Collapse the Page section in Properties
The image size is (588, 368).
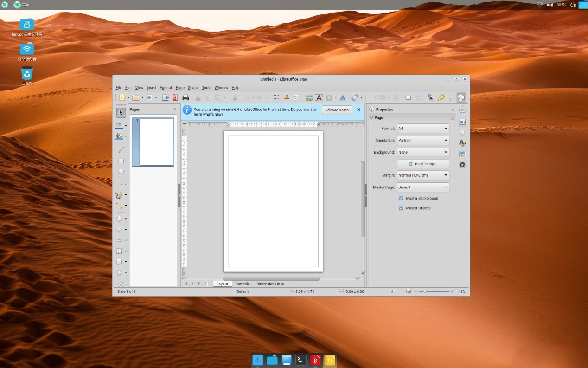pyautogui.click(x=371, y=118)
